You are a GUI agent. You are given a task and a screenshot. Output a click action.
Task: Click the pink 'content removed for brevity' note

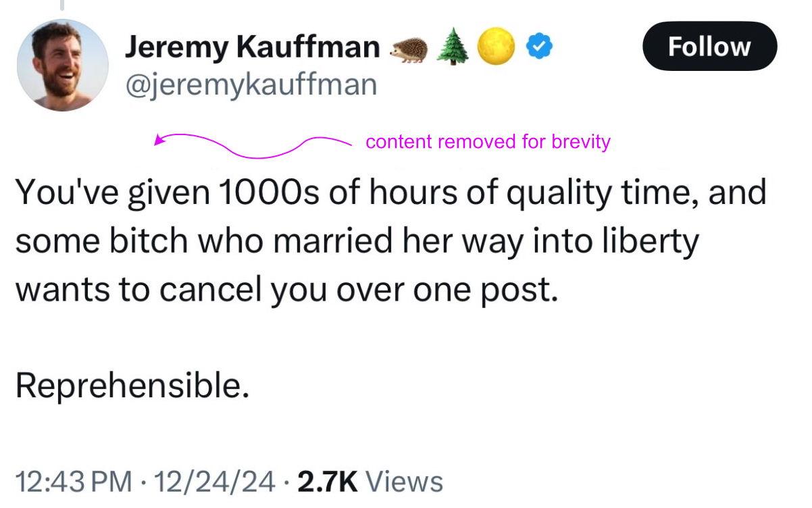pyautogui.click(x=488, y=142)
